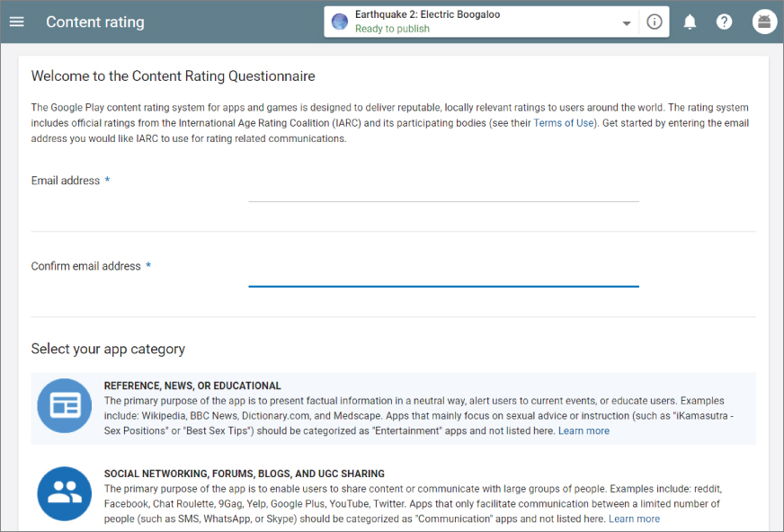Click the Earthquake 2 app globe icon
The width and height of the screenshot is (784, 532).
tap(340, 22)
